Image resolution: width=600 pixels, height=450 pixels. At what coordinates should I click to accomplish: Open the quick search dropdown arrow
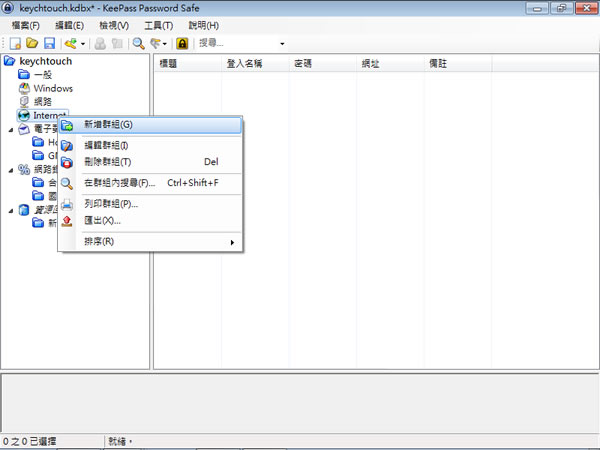(282, 44)
